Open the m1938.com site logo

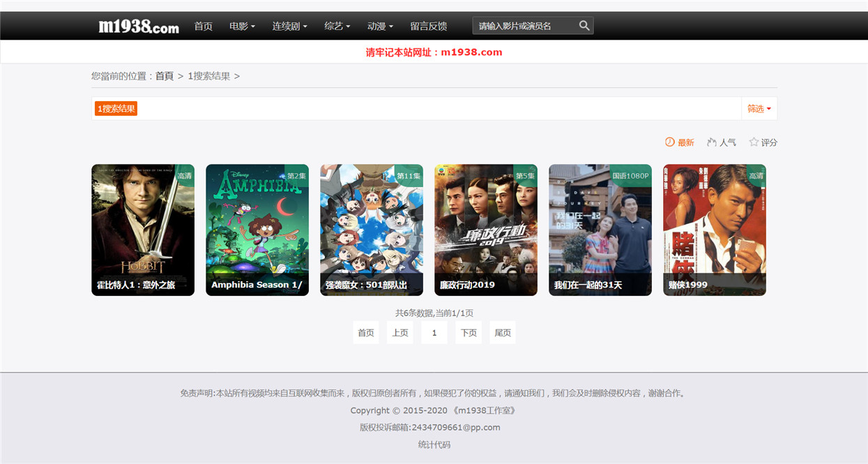point(139,27)
